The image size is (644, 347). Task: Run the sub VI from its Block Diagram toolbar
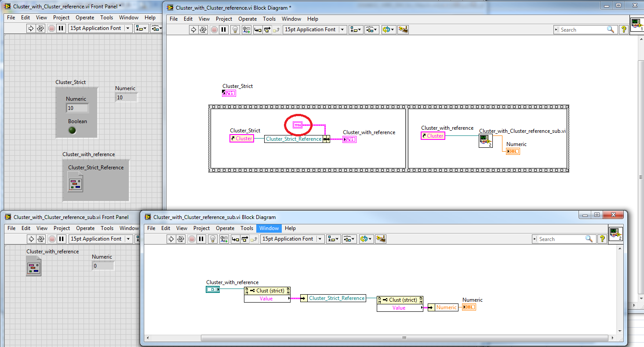[x=171, y=239]
